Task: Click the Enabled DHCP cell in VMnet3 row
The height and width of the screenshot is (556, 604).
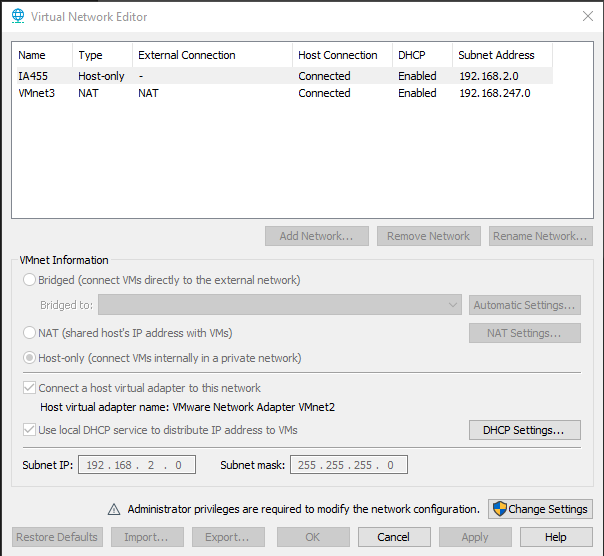Action: pyautogui.click(x=417, y=93)
